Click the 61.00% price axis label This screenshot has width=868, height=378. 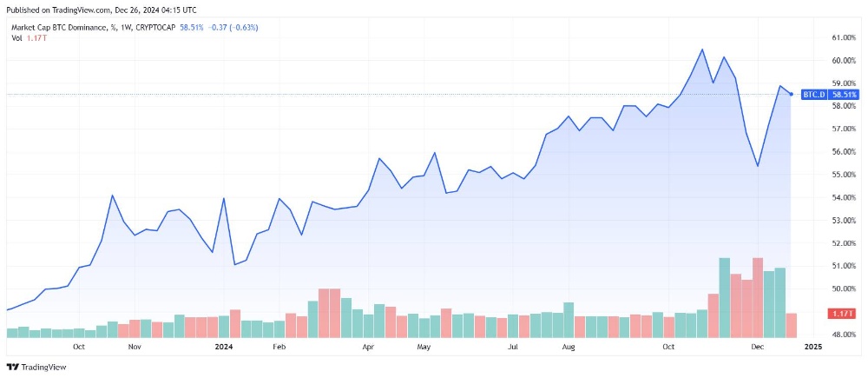click(x=845, y=37)
